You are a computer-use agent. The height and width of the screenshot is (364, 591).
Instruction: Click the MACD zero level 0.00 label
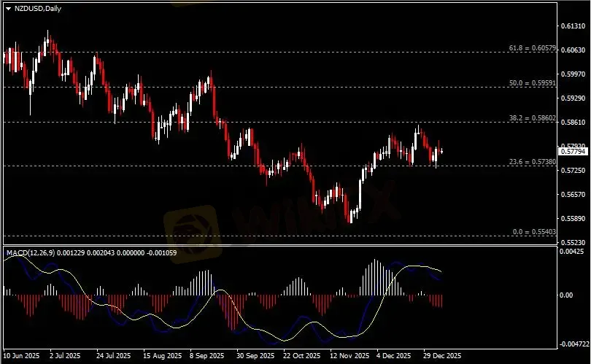point(566,295)
